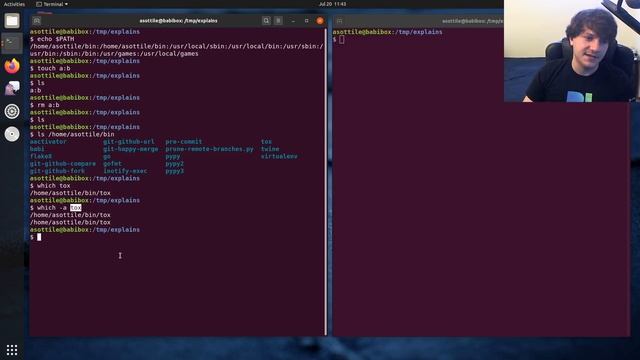Image resolution: width=640 pixels, height=360 pixels.
Task: Click the webcam video overlay
Action: pyautogui.click(x=572, y=51)
